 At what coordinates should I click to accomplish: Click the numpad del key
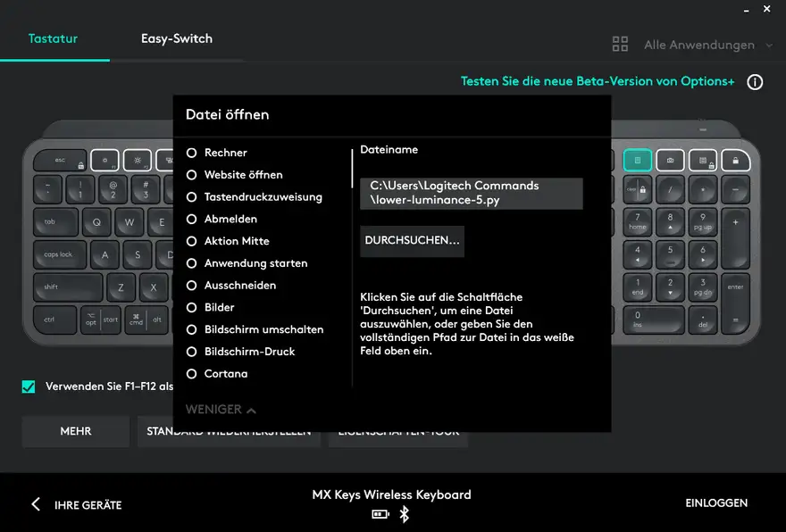703,319
